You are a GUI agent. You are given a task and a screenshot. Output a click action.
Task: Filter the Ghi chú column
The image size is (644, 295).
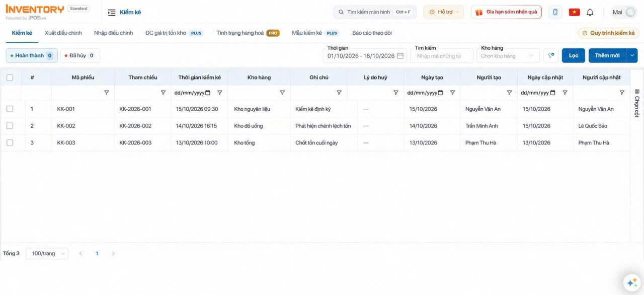(339, 93)
